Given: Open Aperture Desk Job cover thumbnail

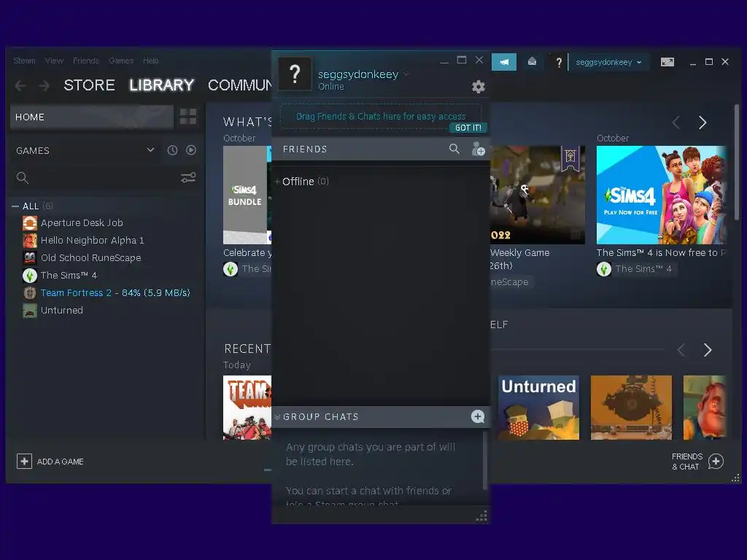Looking at the screenshot, I should coord(631,408).
